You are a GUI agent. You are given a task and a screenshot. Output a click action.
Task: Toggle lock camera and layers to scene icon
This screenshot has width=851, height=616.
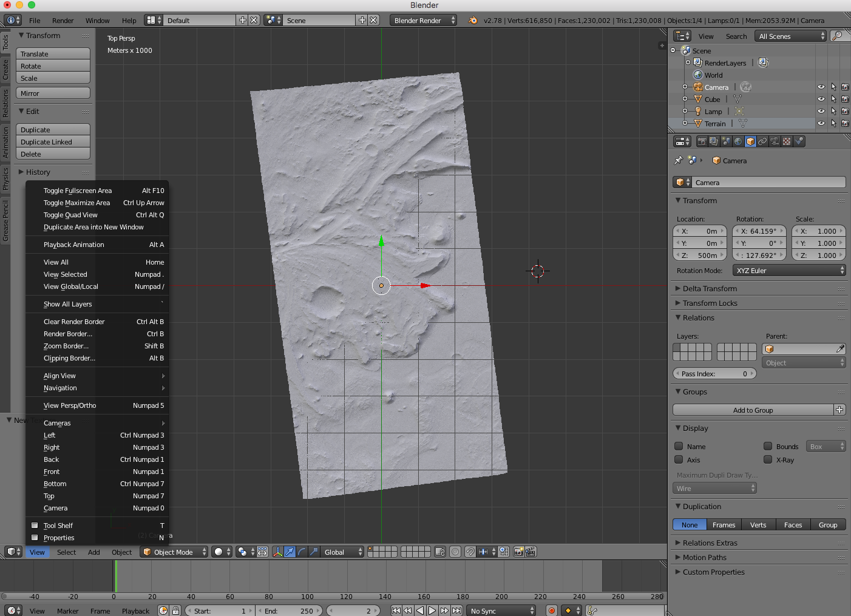click(x=440, y=552)
